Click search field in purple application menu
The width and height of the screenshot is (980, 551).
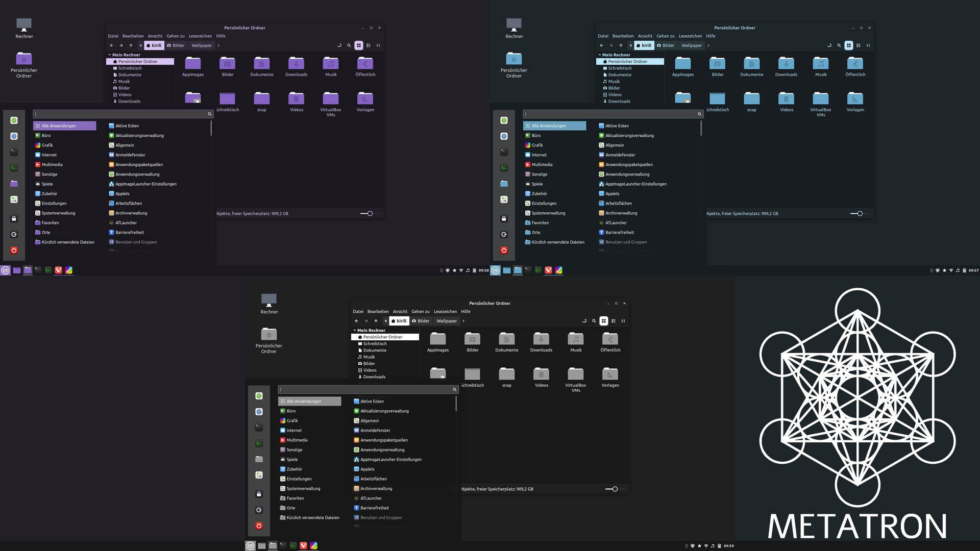pyautogui.click(x=123, y=114)
